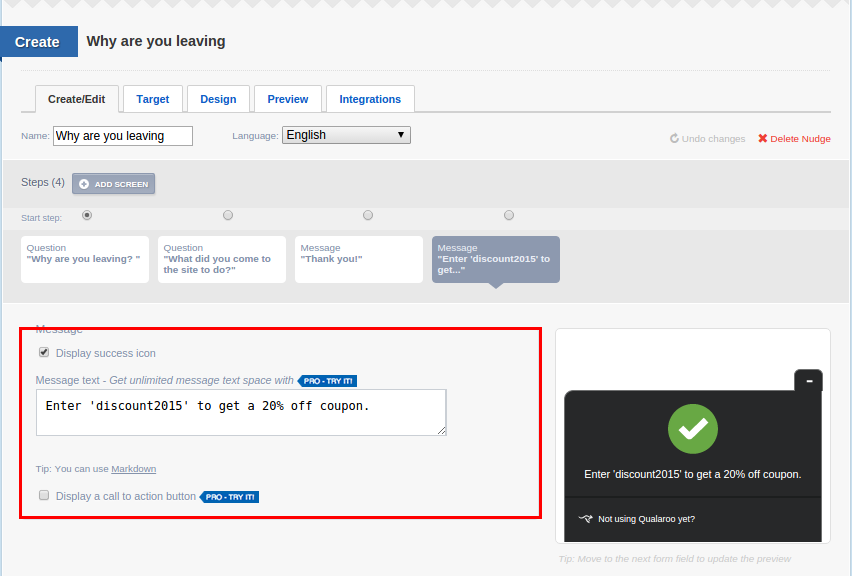Click the 'Why are you leaving' page title
Image resolution: width=852 pixels, height=576 pixels.
tap(156, 41)
